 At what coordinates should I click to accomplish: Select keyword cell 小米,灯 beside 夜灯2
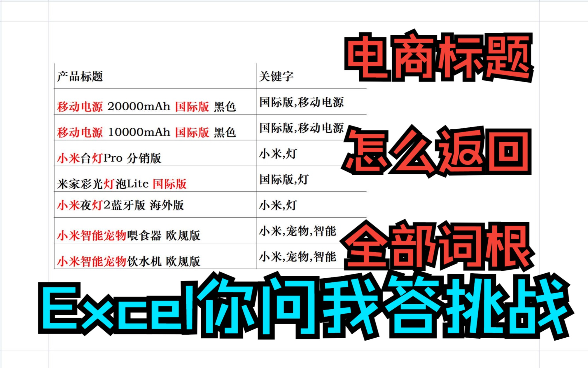click(x=311, y=204)
